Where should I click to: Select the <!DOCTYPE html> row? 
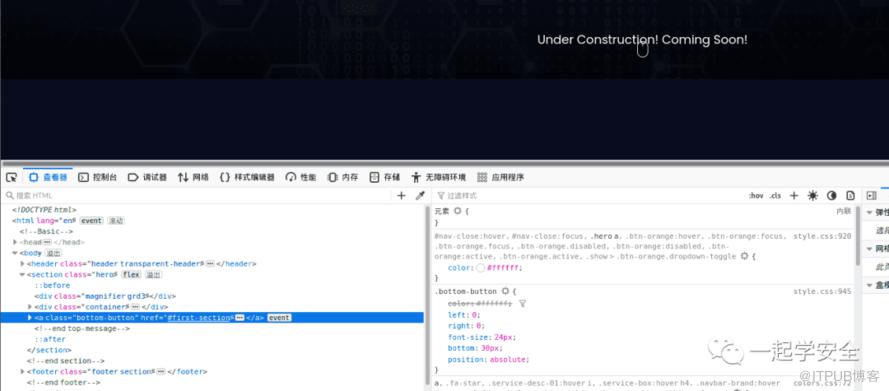click(x=44, y=210)
